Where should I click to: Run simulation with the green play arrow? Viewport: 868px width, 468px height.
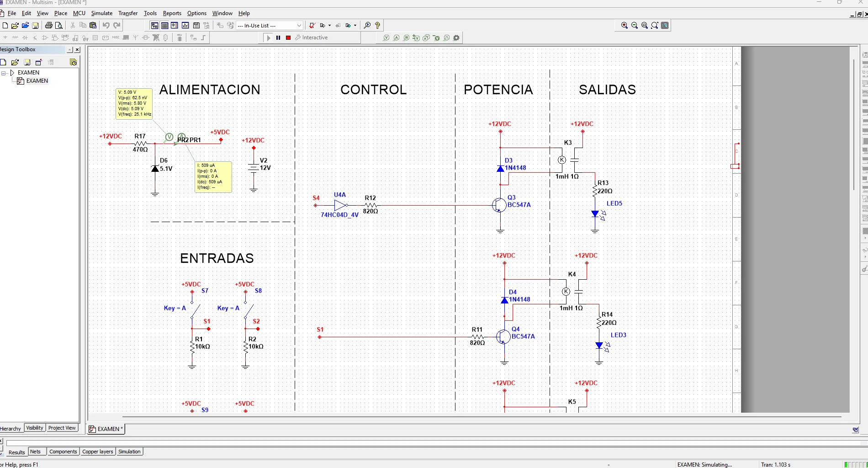point(269,37)
